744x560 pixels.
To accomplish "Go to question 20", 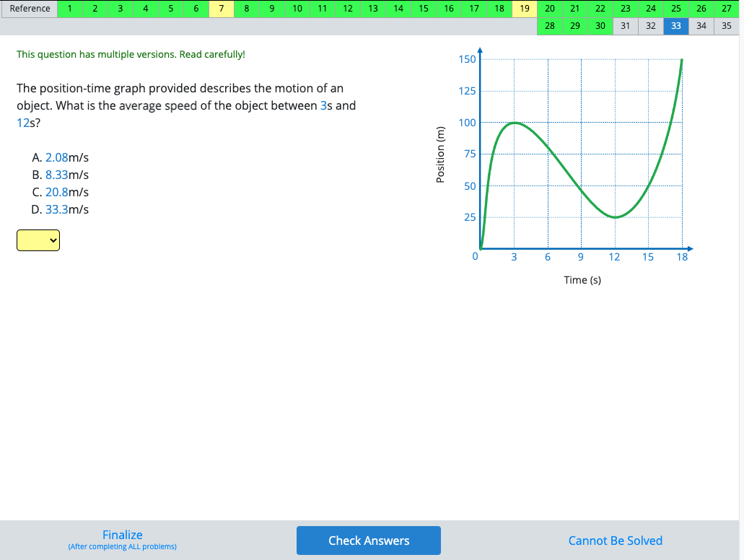I will click(550, 9).
